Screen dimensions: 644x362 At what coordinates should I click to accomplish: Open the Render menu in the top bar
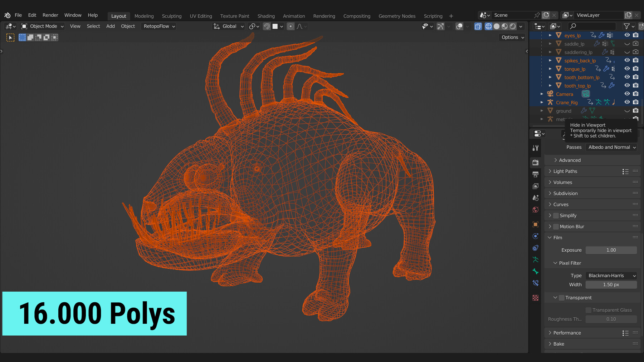[50, 15]
